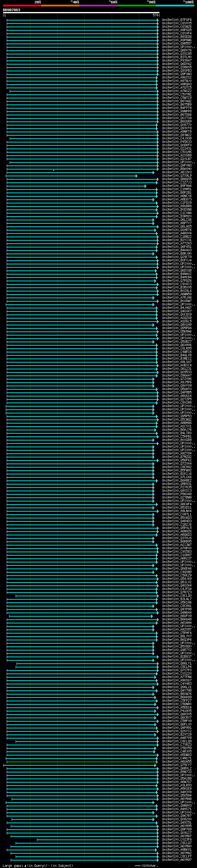197x868 pixels.
Task: Click the purple ~60% identity legend bar
Action: 98,6
